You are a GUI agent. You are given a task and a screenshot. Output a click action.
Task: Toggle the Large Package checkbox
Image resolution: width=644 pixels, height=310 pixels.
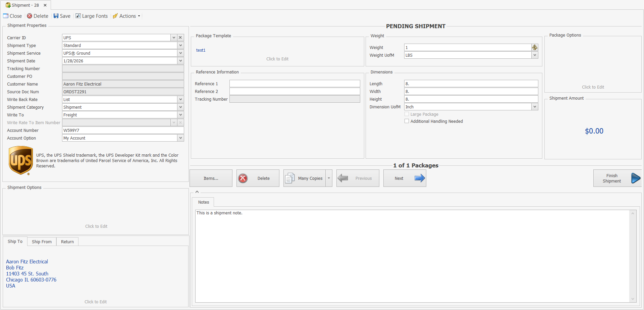pyautogui.click(x=407, y=114)
